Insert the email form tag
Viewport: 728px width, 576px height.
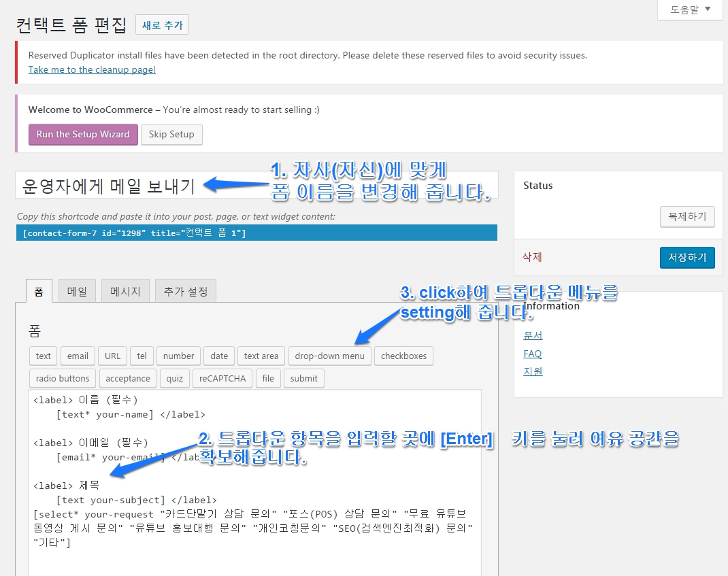pyautogui.click(x=78, y=356)
